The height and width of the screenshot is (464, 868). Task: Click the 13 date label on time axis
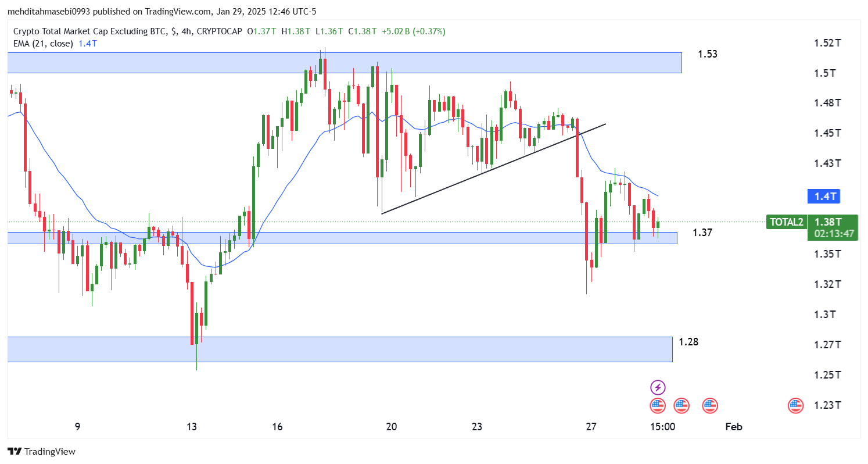click(192, 427)
